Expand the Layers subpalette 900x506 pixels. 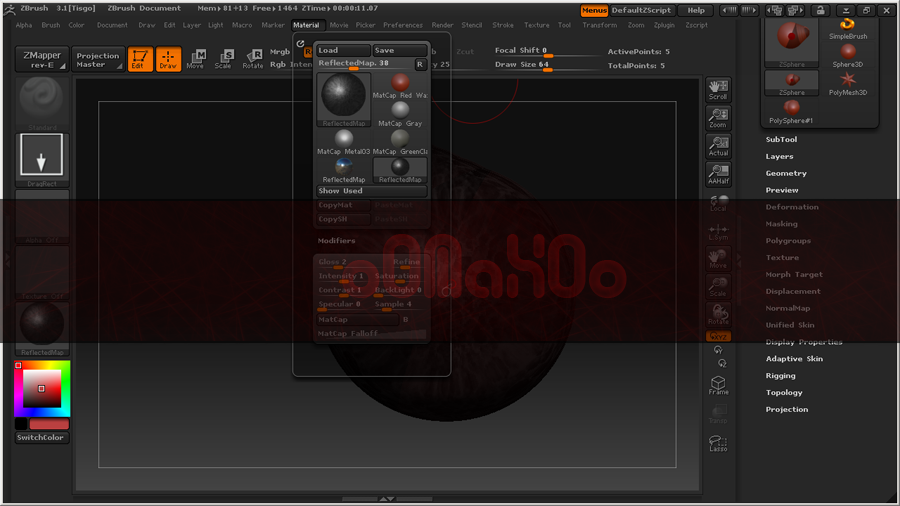click(779, 156)
